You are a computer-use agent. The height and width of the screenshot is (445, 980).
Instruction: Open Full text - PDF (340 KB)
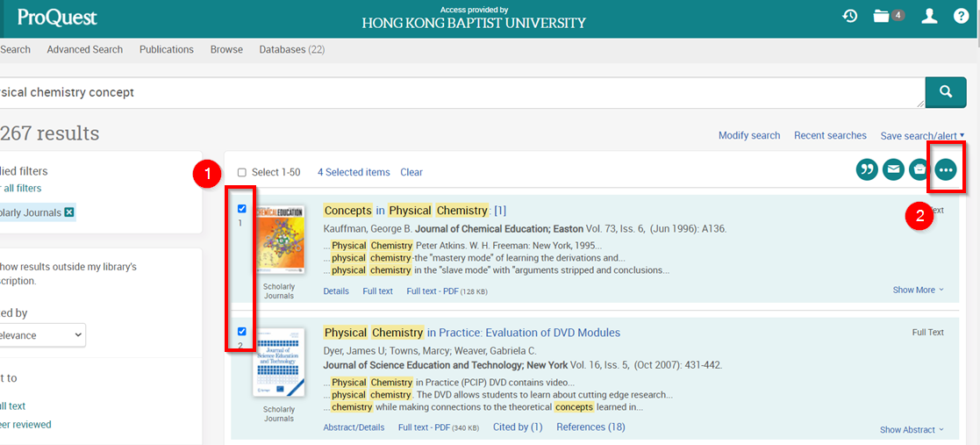coord(439,428)
